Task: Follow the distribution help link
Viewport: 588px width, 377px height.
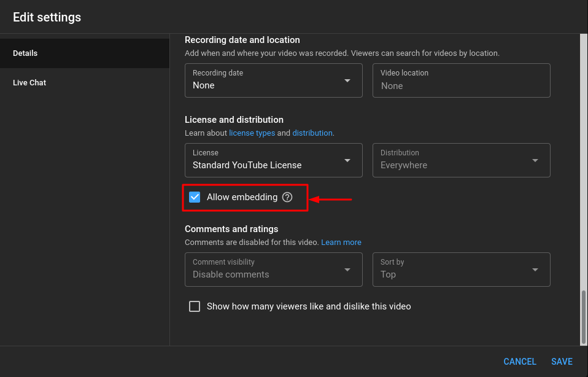Action: [312, 133]
